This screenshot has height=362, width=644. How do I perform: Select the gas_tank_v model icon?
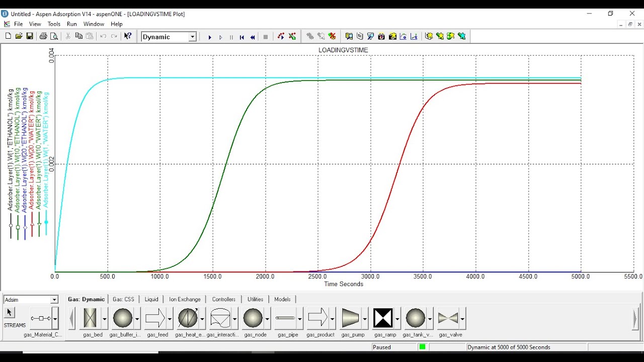click(416, 318)
